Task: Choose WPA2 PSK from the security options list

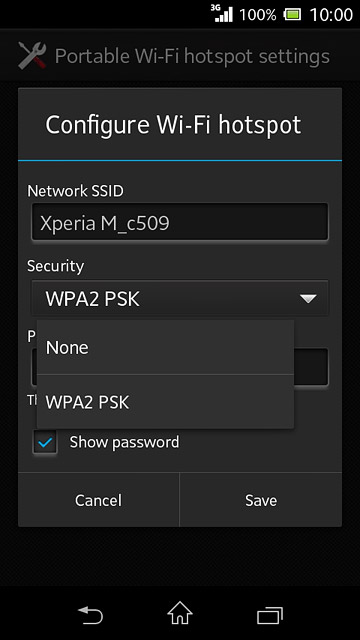Action: click(165, 402)
